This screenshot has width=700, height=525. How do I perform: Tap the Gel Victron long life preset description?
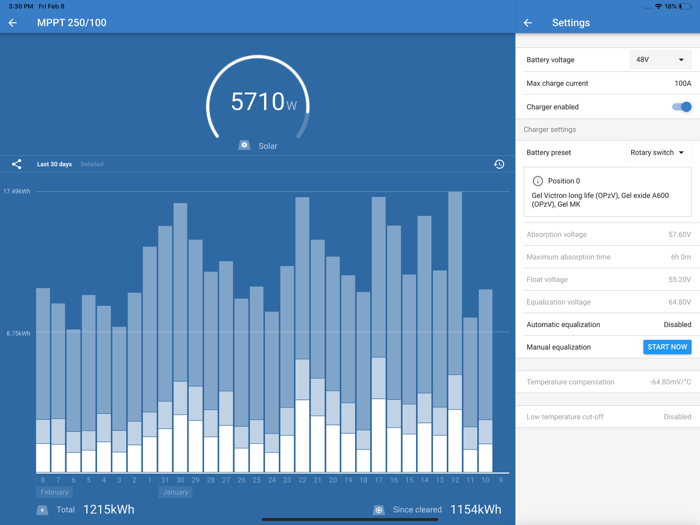click(600, 200)
